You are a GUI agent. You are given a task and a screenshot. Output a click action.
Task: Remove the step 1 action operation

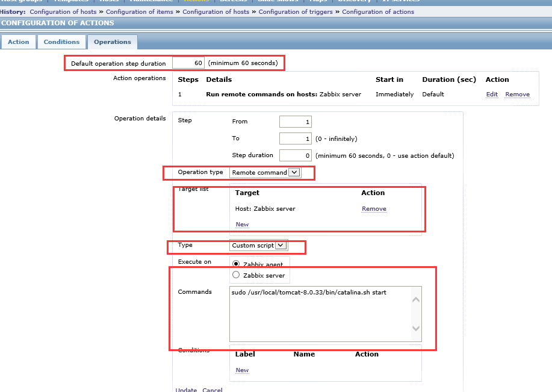tap(517, 95)
